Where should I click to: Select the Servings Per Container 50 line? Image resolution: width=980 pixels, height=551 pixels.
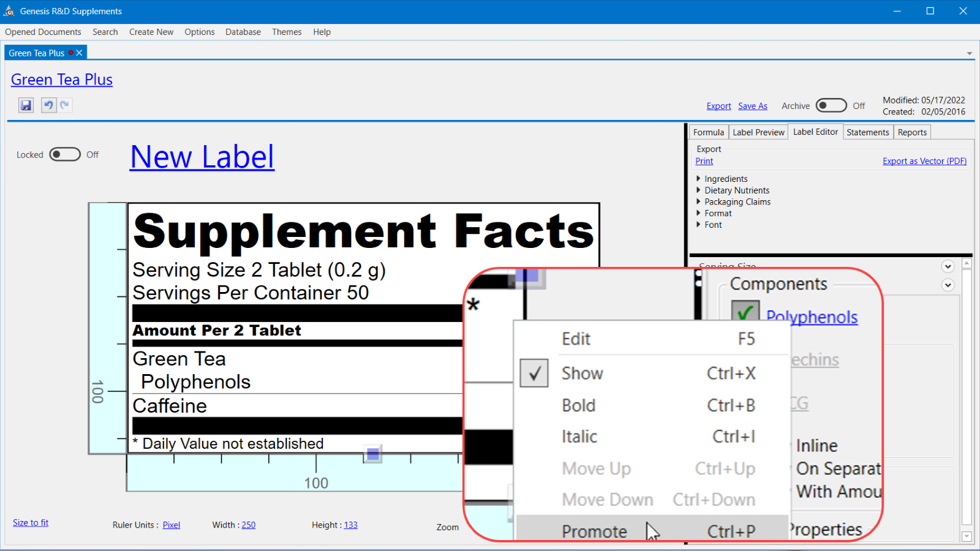(251, 293)
